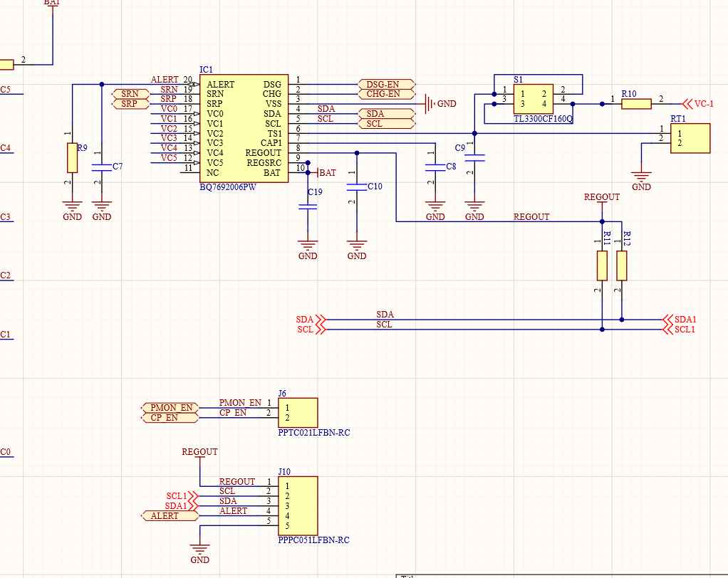
Task: Click the SRN port
Action: point(131,94)
